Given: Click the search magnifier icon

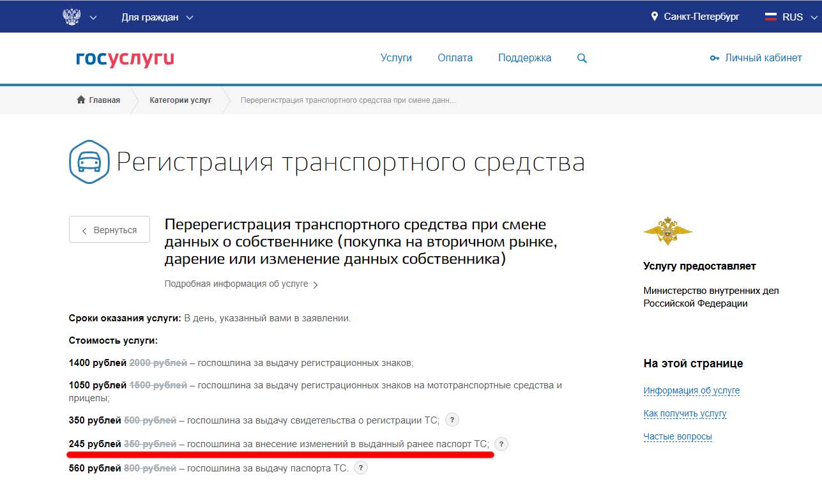Looking at the screenshot, I should 581,58.
